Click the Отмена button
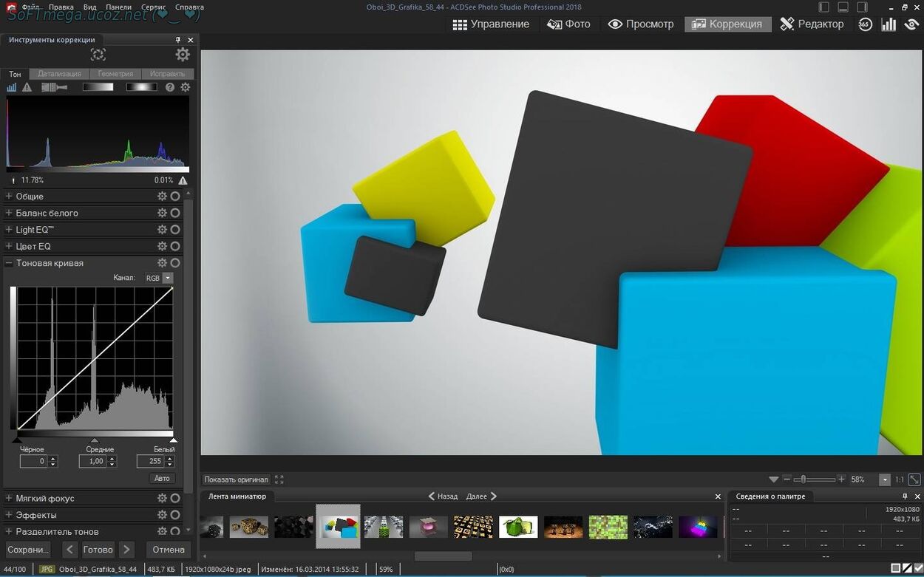Image resolution: width=924 pixels, height=577 pixels. click(169, 550)
